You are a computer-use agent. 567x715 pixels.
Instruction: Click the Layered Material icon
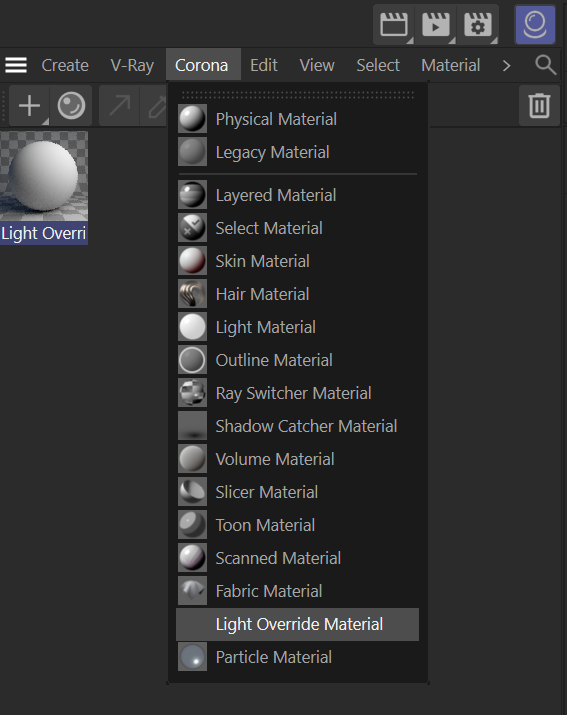[192, 195]
